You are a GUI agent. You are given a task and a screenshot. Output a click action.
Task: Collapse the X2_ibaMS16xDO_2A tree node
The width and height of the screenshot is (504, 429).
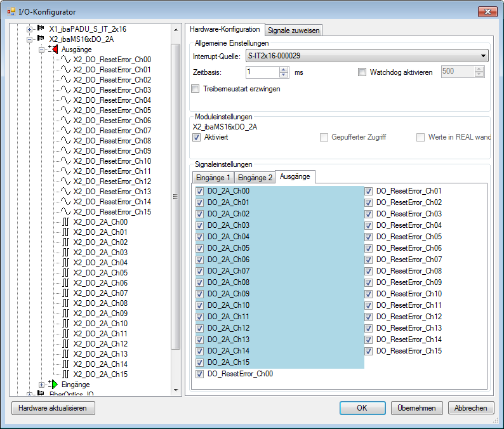point(29,39)
